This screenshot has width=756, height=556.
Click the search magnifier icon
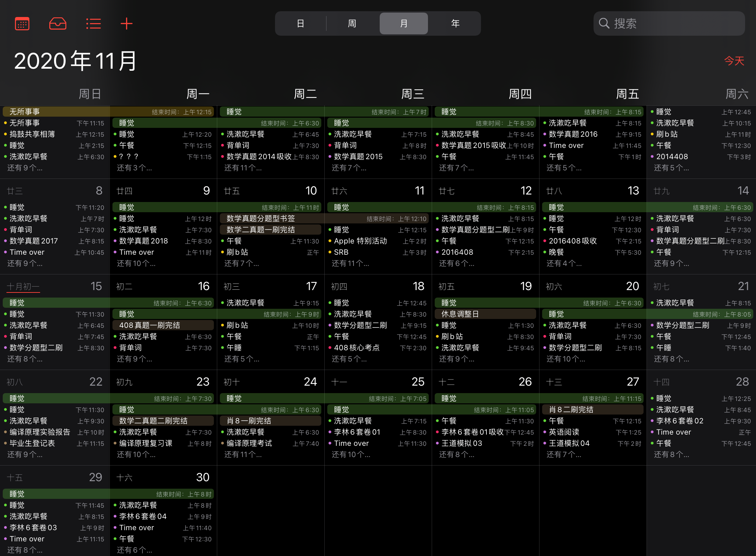click(604, 23)
